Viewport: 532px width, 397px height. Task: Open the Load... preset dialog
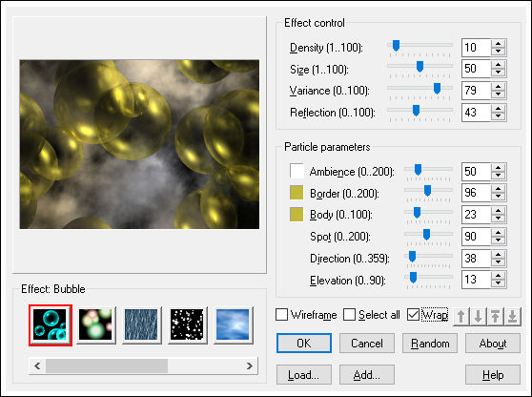coord(304,375)
